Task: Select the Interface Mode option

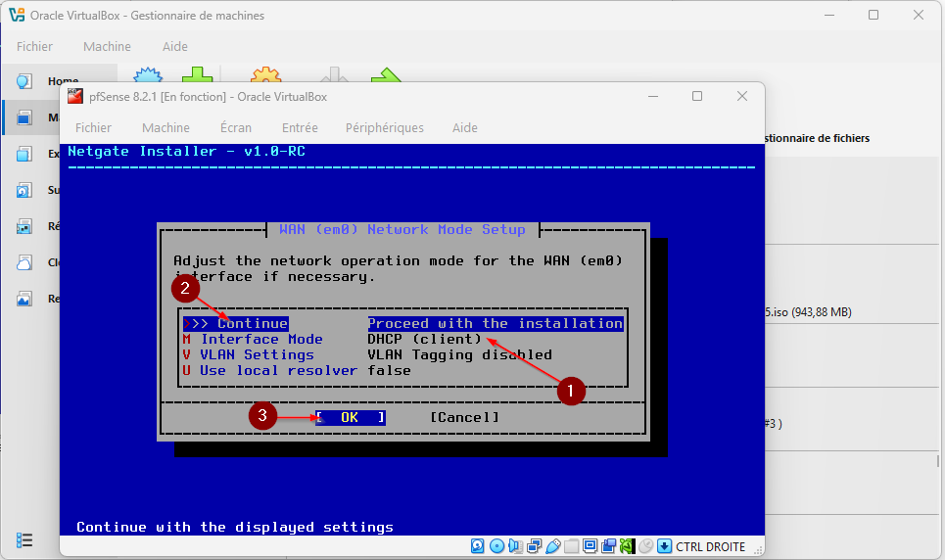Action: [261, 339]
